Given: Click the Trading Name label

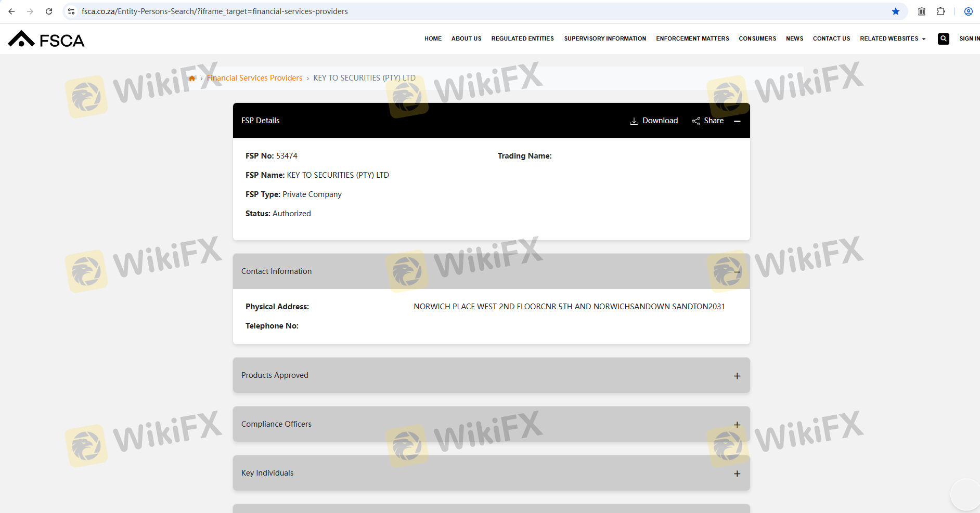Looking at the screenshot, I should point(524,156).
